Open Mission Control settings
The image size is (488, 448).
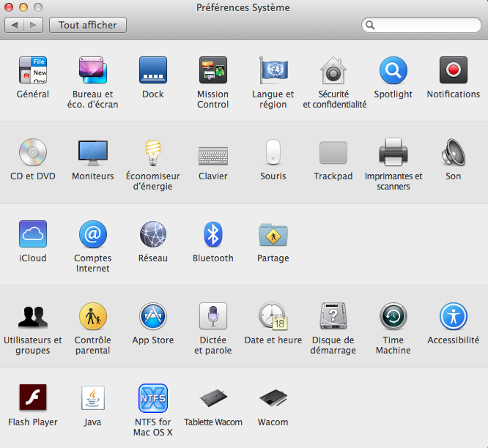click(x=212, y=71)
